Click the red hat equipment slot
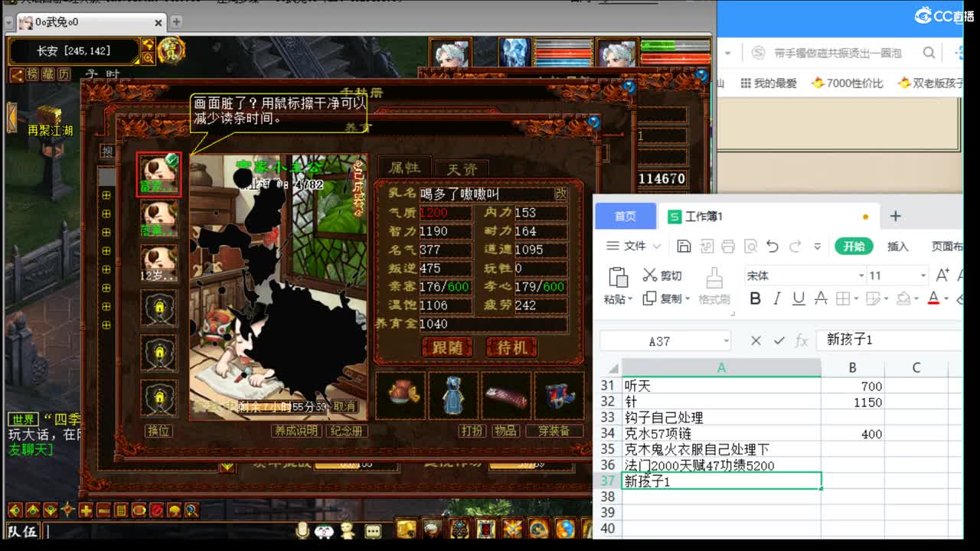Image resolution: width=980 pixels, height=551 pixels. pos(401,396)
